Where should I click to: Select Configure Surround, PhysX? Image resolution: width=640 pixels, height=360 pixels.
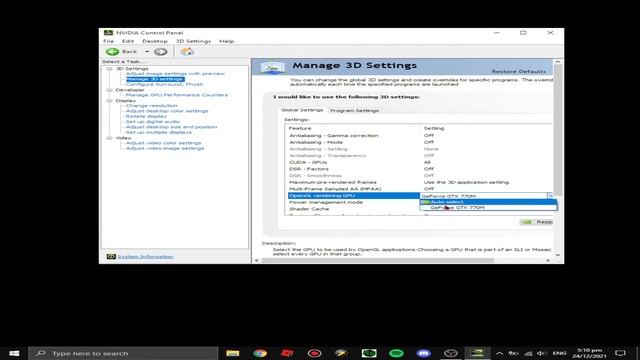[x=164, y=84]
